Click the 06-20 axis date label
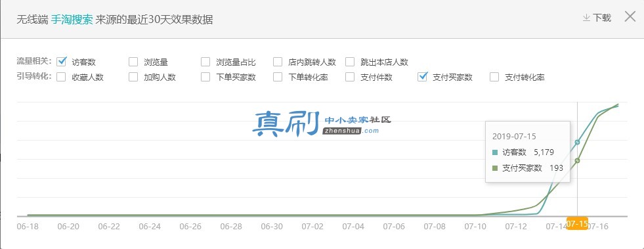Image resolution: width=644 pixels, height=249 pixels. pos(68,227)
